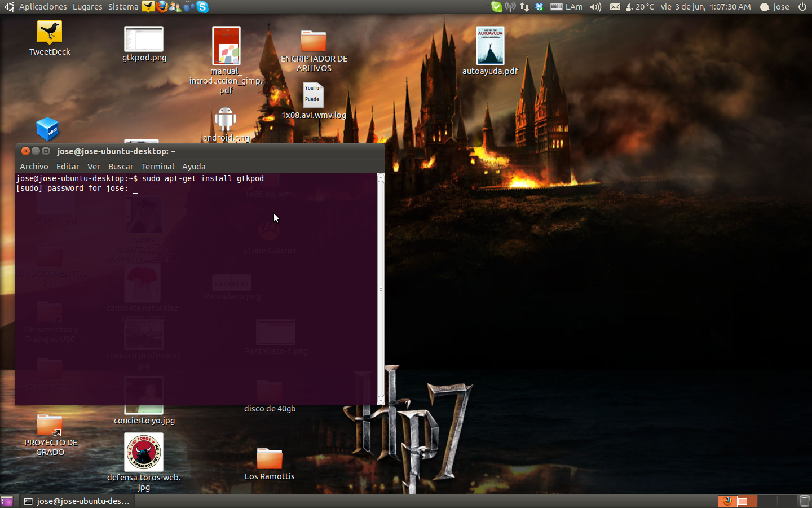Click the terminal title bar text
This screenshot has height=508, width=812.
(116, 151)
